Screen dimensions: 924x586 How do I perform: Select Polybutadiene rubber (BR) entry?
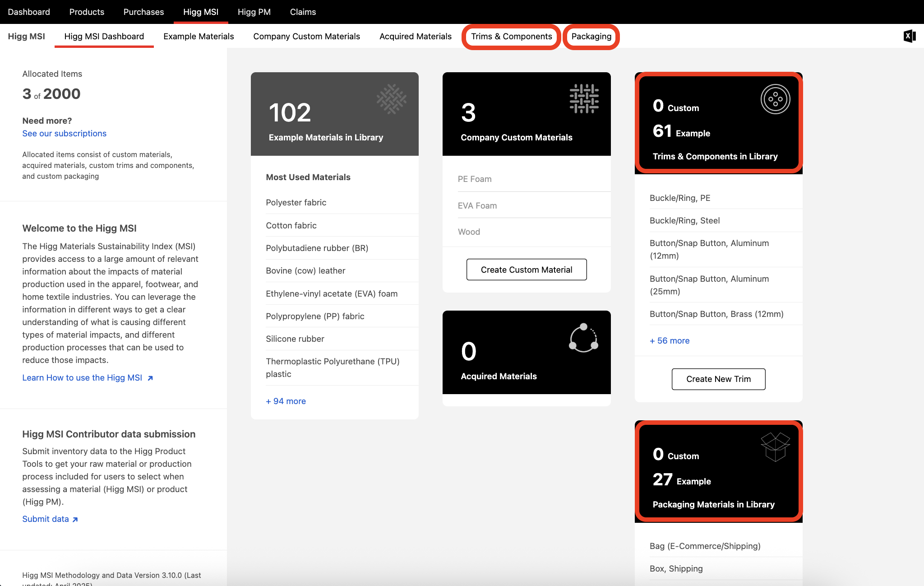pos(342,248)
